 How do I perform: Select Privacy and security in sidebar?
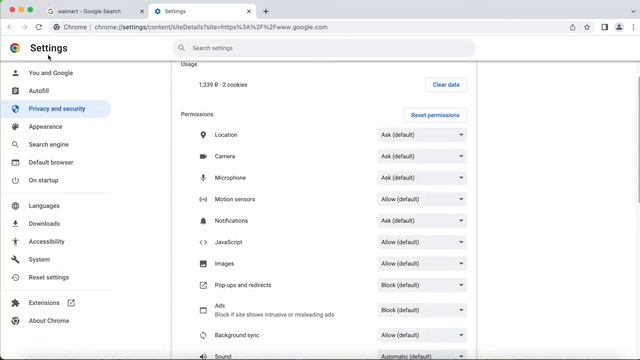[x=57, y=109]
